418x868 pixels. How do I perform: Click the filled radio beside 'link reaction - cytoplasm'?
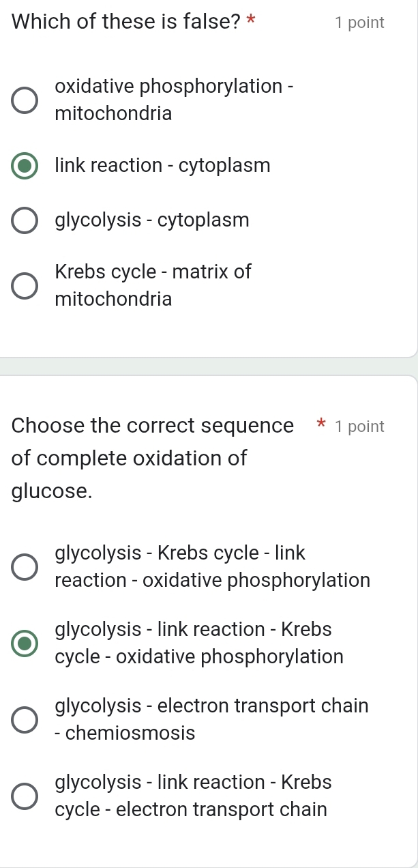[25, 166]
